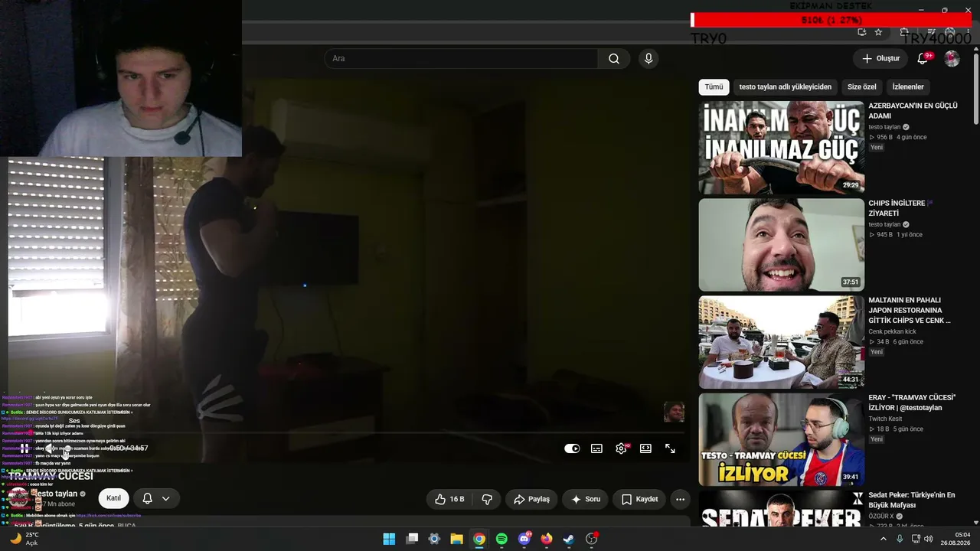Click the Chrome install app icon

pyautogui.click(x=862, y=32)
